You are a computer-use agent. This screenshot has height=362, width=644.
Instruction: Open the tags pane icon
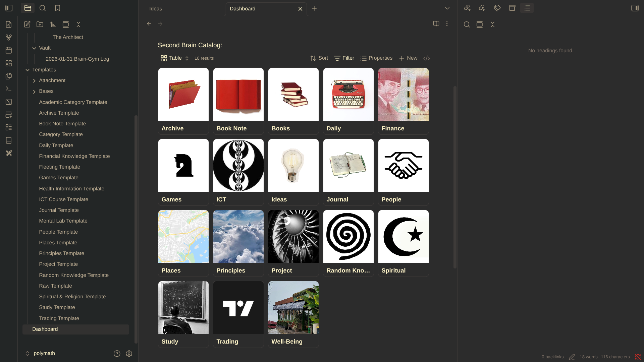click(x=497, y=8)
